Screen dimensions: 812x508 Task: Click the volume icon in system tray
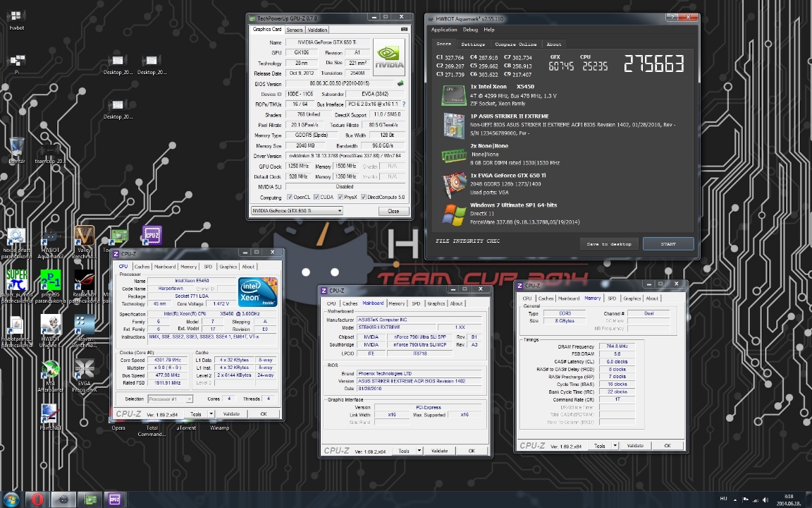point(765,500)
